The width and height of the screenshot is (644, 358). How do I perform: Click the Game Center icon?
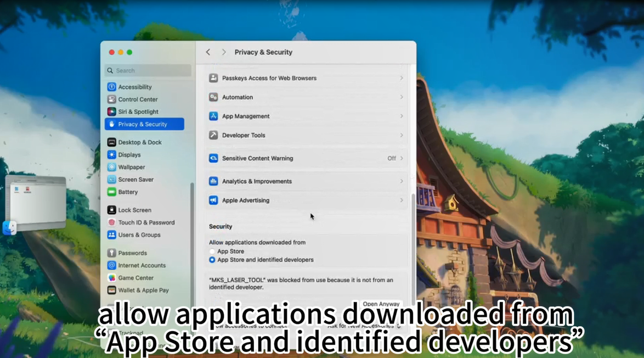111,277
